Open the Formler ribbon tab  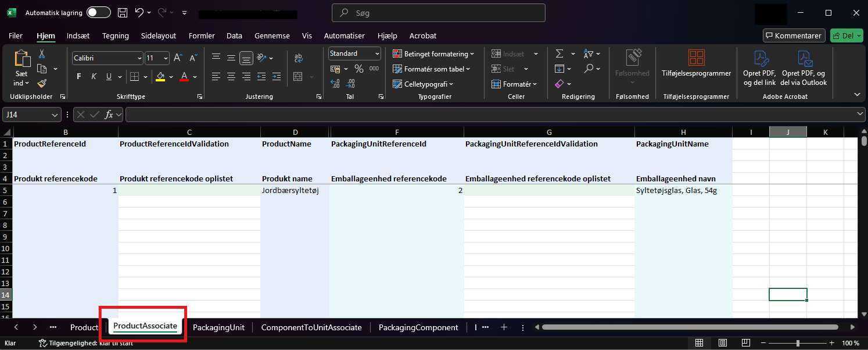pyautogui.click(x=202, y=35)
